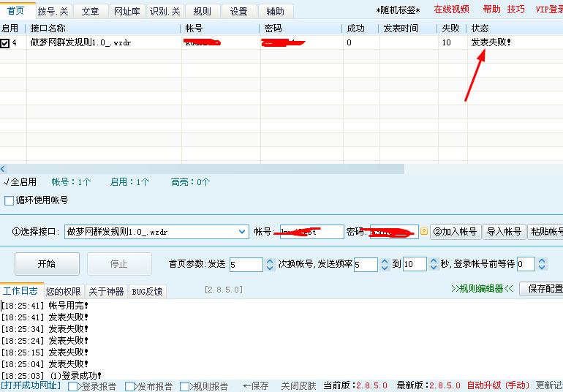Open the 规则编辑器 rule editor link
The width and height of the screenshot is (563, 392).
(482, 289)
